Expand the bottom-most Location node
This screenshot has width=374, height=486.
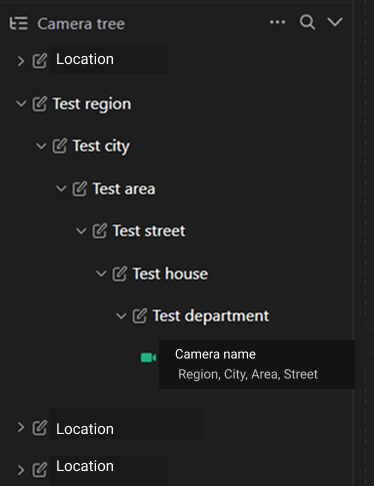click(21, 470)
